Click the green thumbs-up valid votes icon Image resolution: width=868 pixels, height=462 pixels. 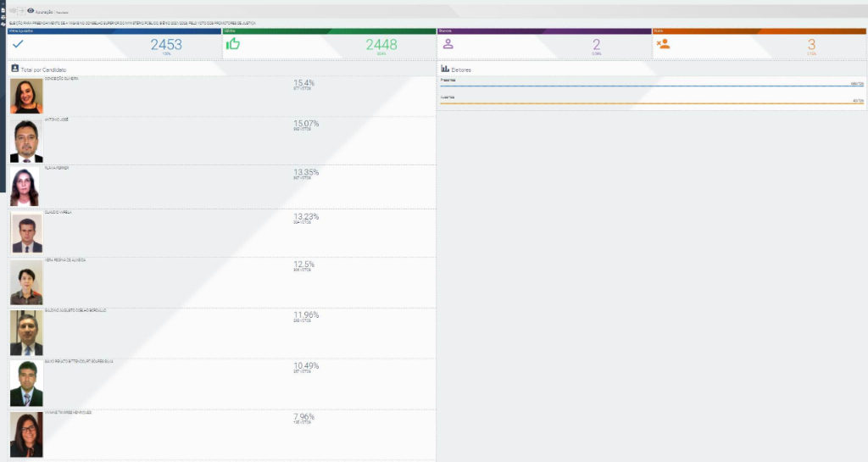point(233,44)
